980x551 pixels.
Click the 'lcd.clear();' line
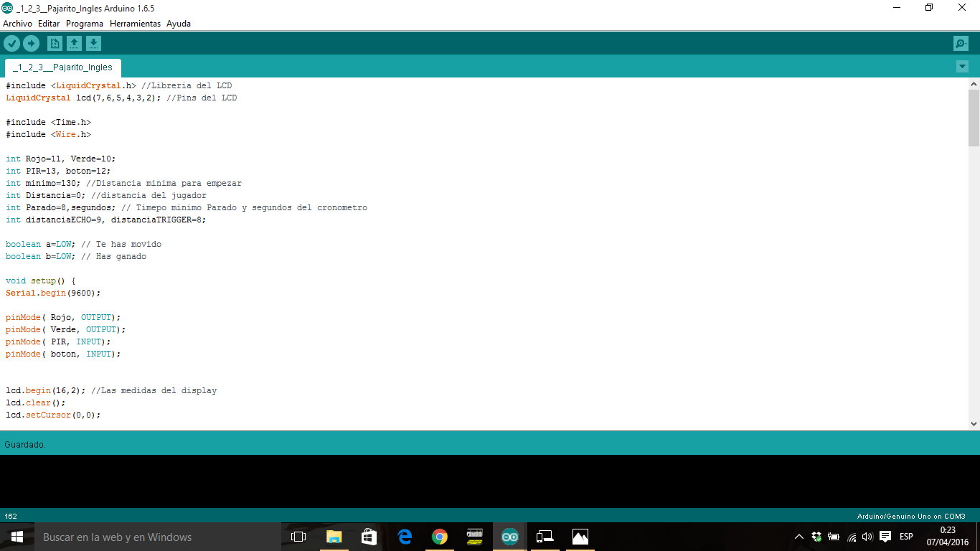pos(36,402)
